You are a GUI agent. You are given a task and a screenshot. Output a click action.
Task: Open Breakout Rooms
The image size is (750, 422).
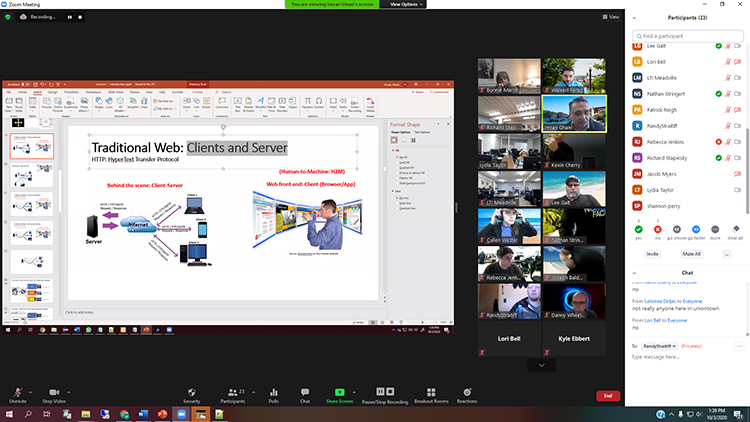[431, 395]
